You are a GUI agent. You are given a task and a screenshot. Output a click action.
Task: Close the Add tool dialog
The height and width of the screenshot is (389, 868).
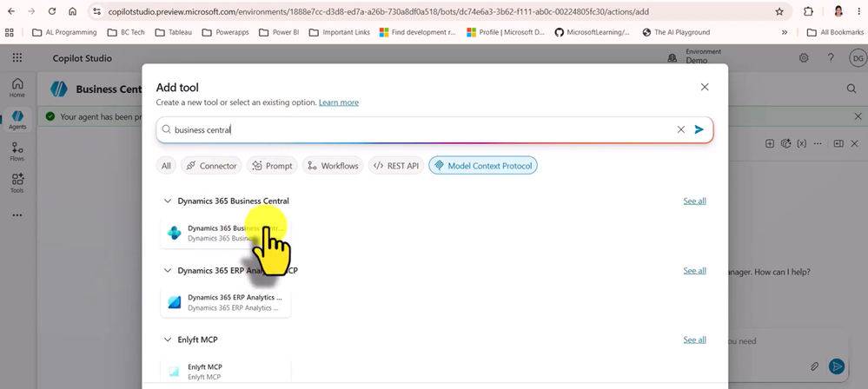click(x=705, y=87)
